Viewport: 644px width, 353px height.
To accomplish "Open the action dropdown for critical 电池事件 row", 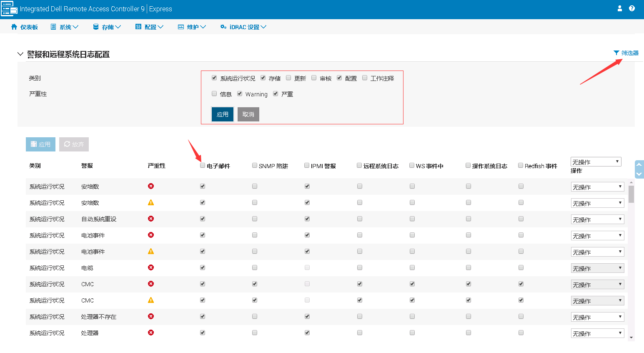I will 597,236.
